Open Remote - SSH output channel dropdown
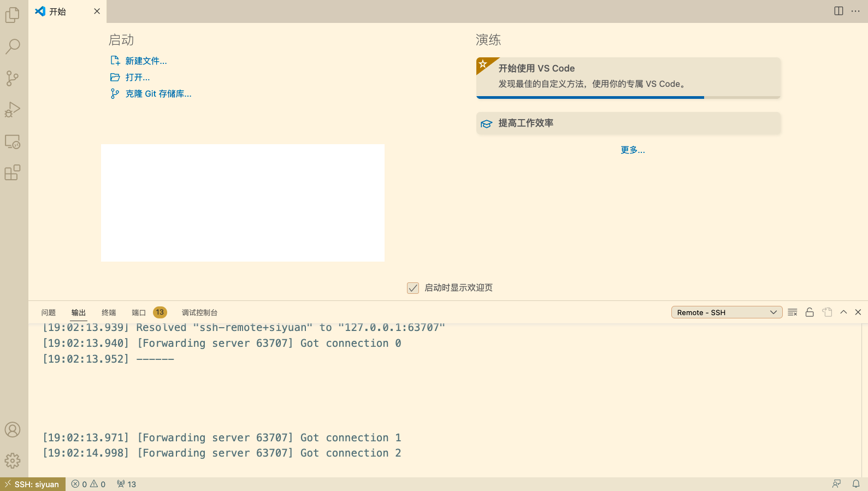 (x=727, y=312)
